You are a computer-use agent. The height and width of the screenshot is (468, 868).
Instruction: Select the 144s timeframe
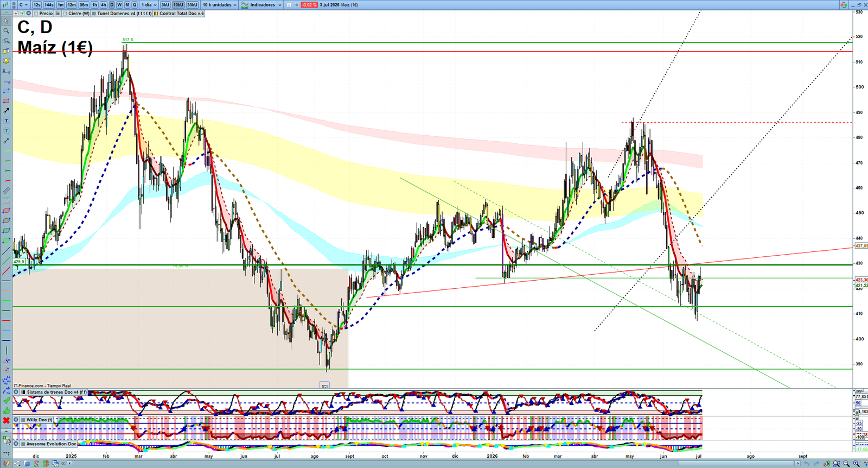click(x=49, y=5)
